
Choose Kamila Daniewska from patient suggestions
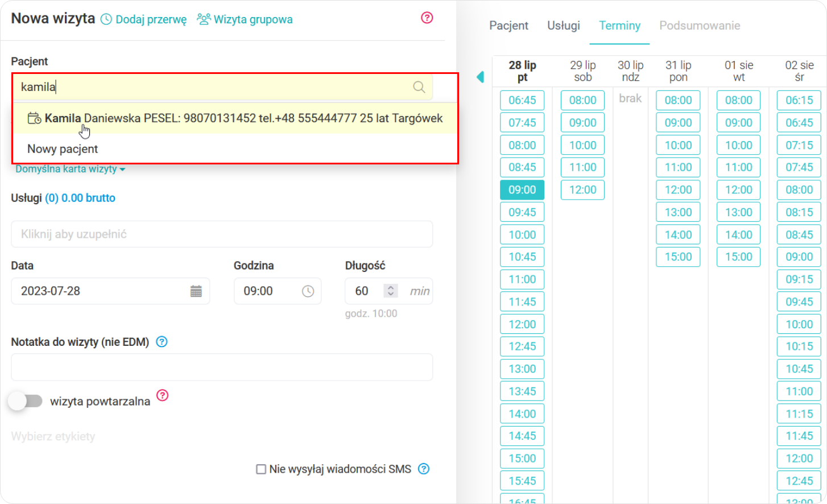(x=235, y=118)
